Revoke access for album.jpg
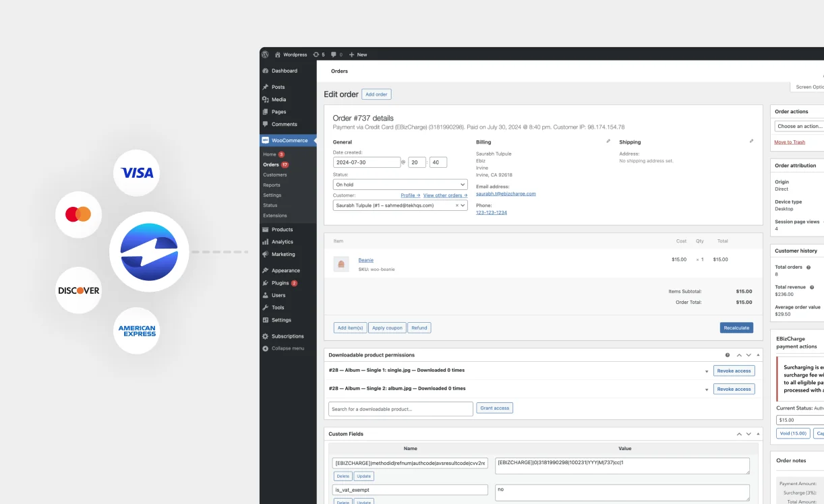Viewport: 824px width, 504px height. coord(734,389)
